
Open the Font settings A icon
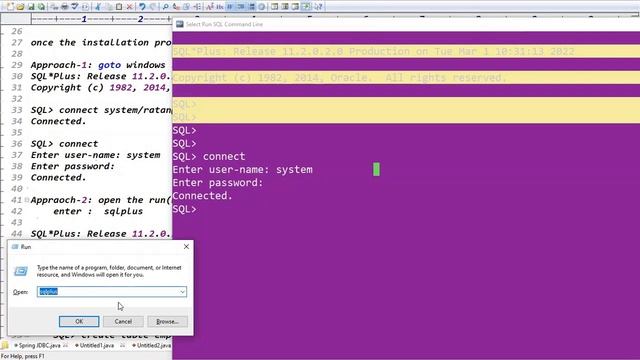[209, 7]
